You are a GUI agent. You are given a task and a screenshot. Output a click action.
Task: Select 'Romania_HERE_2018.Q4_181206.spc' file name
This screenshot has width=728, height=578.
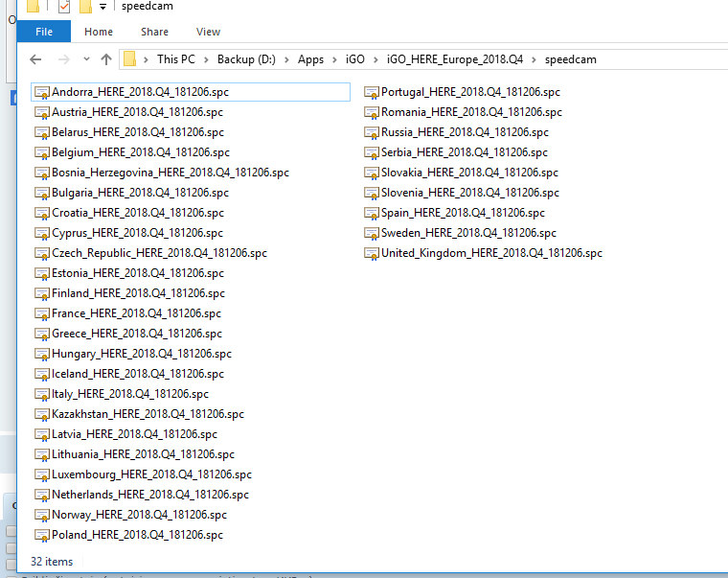coord(471,112)
